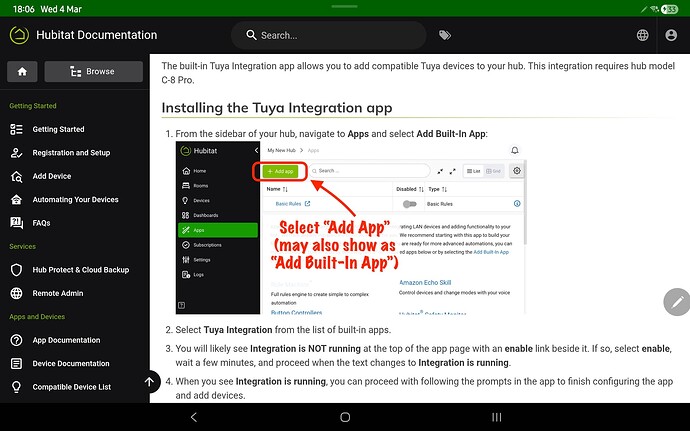Click the Search input field
The width and height of the screenshot is (690, 431).
coord(328,35)
